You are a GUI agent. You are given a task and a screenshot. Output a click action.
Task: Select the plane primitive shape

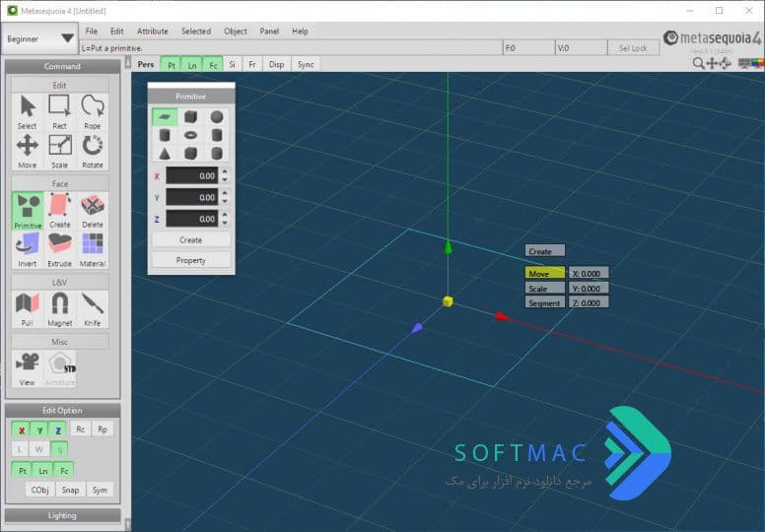point(165,117)
